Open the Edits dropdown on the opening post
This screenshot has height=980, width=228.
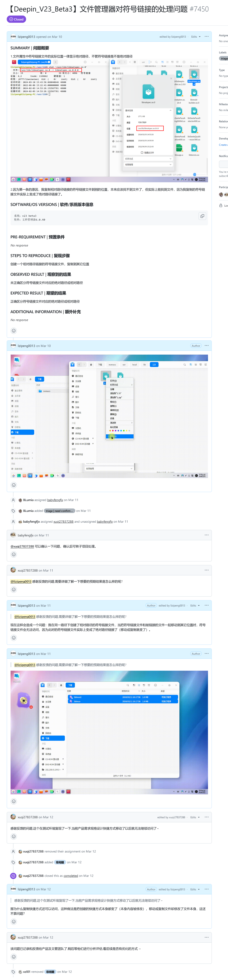pyautogui.click(x=196, y=37)
